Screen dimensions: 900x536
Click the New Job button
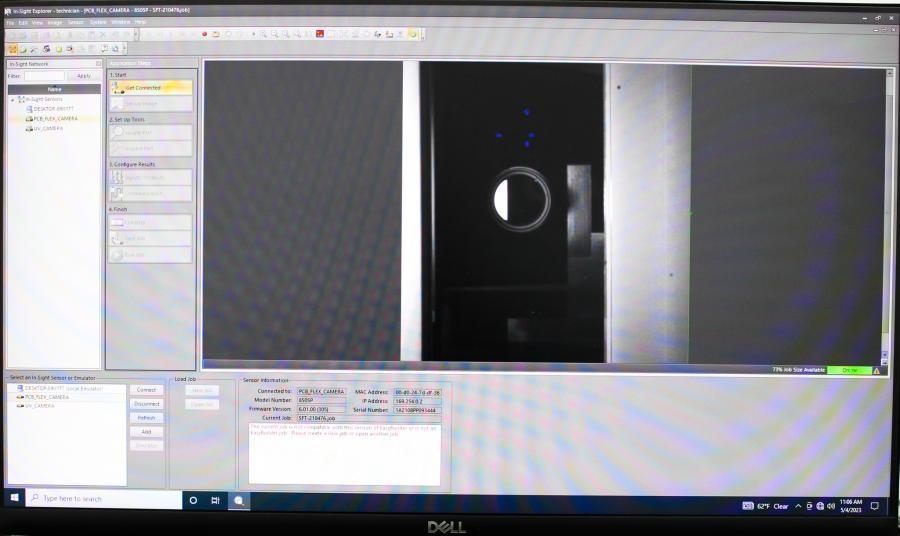coord(202,390)
